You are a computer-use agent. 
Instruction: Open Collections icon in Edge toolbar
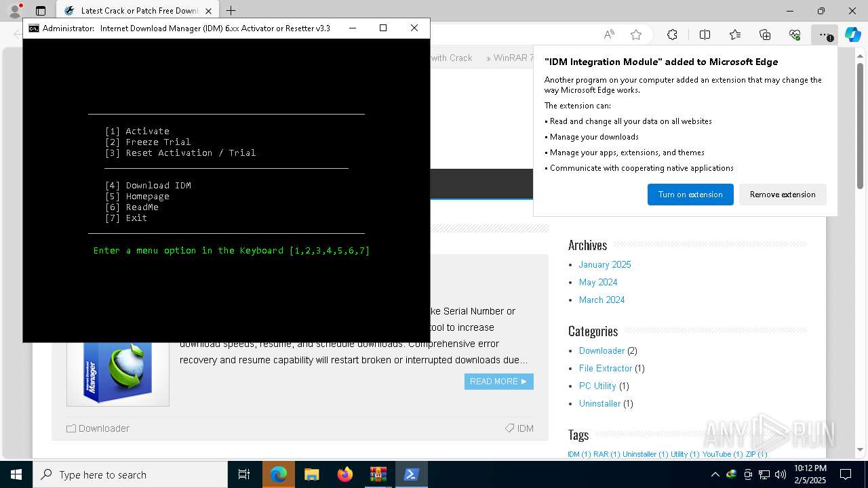click(x=765, y=35)
